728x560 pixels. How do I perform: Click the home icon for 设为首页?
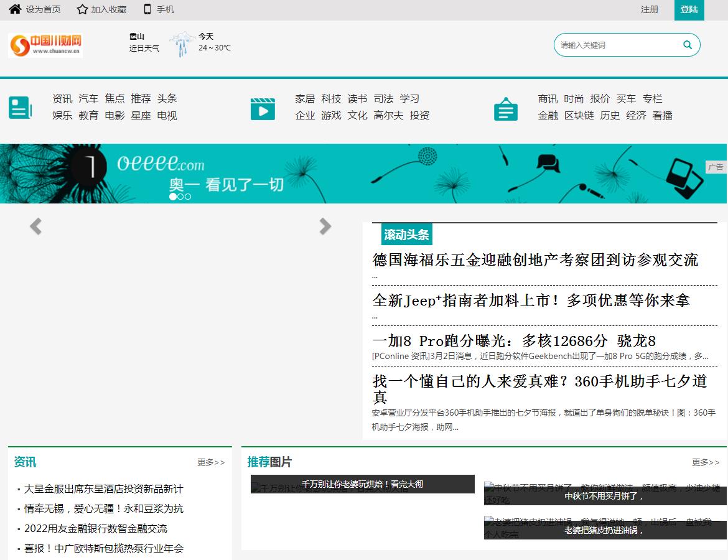pos(15,9)
